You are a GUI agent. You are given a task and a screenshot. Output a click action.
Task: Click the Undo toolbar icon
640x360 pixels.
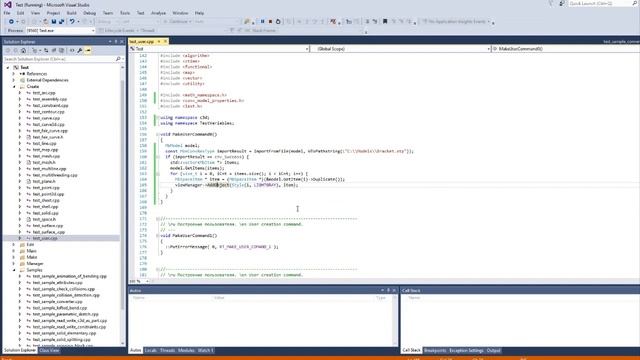[x=72, y=22]
